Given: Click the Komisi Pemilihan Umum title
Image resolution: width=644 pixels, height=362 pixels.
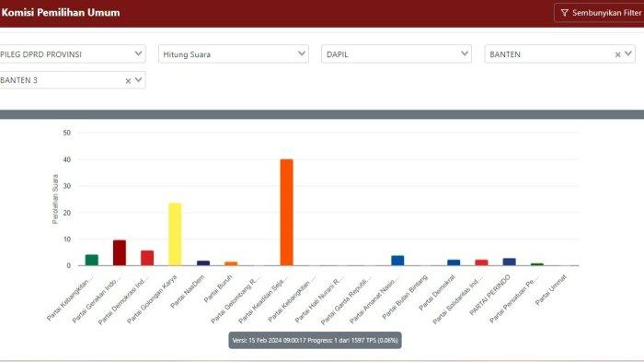Looking at the screenshot, I should click(61, 12).
